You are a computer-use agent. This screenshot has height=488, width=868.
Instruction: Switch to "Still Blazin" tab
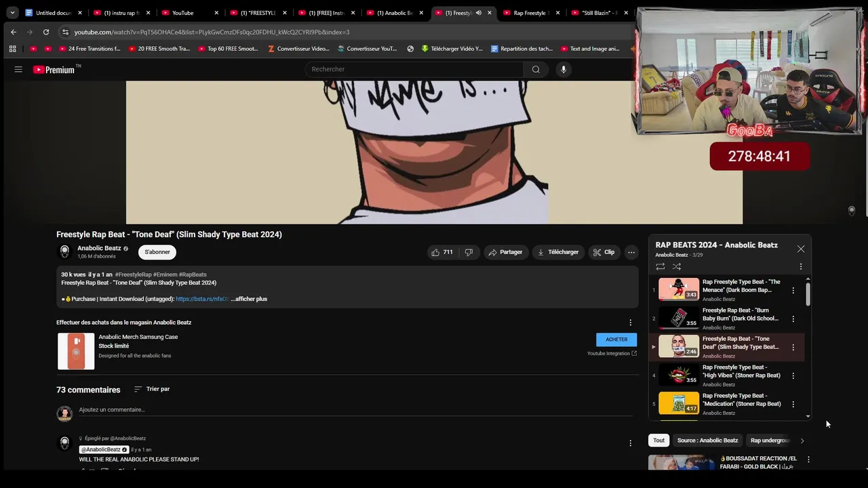[599, 13]
